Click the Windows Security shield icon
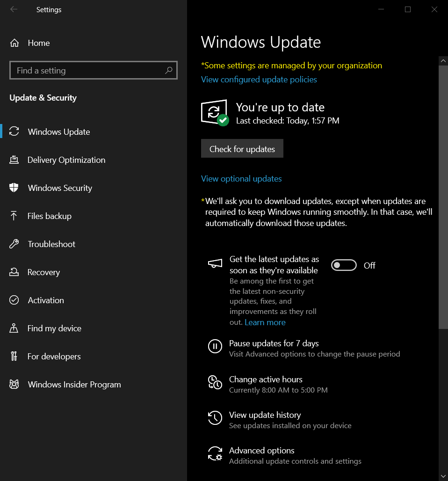 point(14,188)
